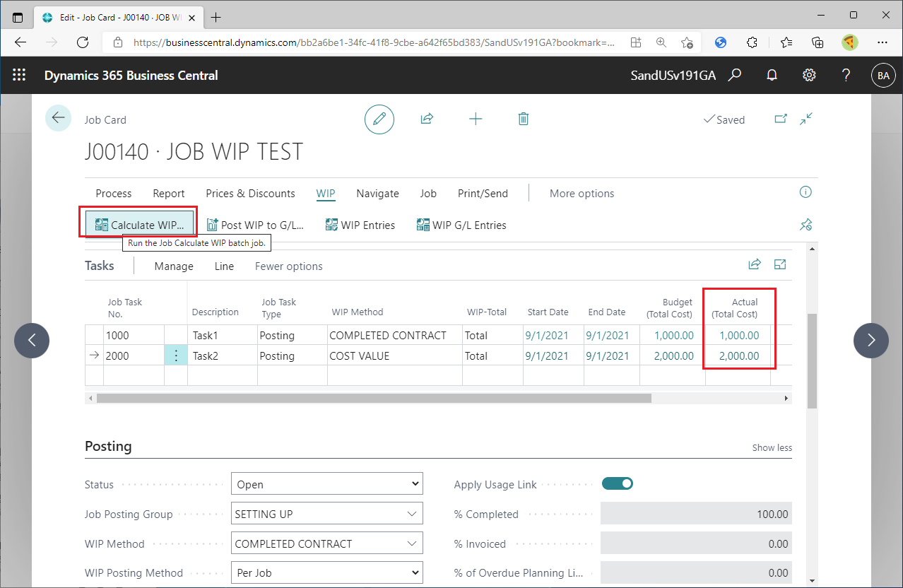Collapse Posting section via Show less
The image size is (903, 588).
[x=772, y=447]
